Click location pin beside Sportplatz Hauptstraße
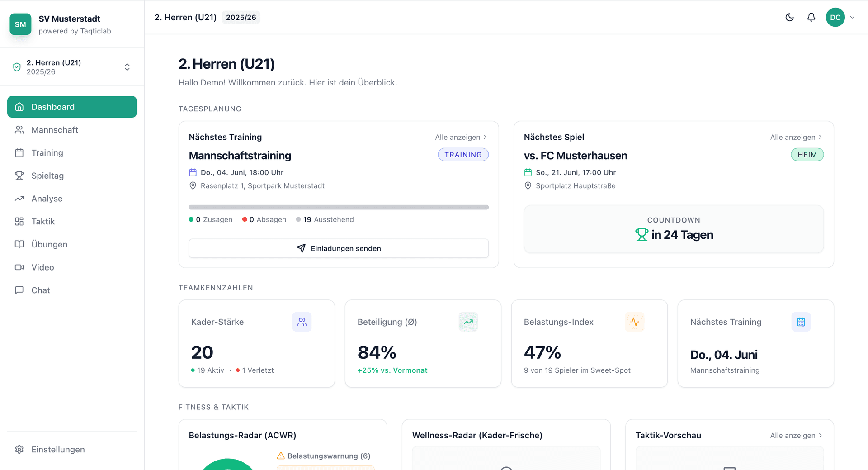This screenshot has width=868, height=470. (x=528, y=186)
